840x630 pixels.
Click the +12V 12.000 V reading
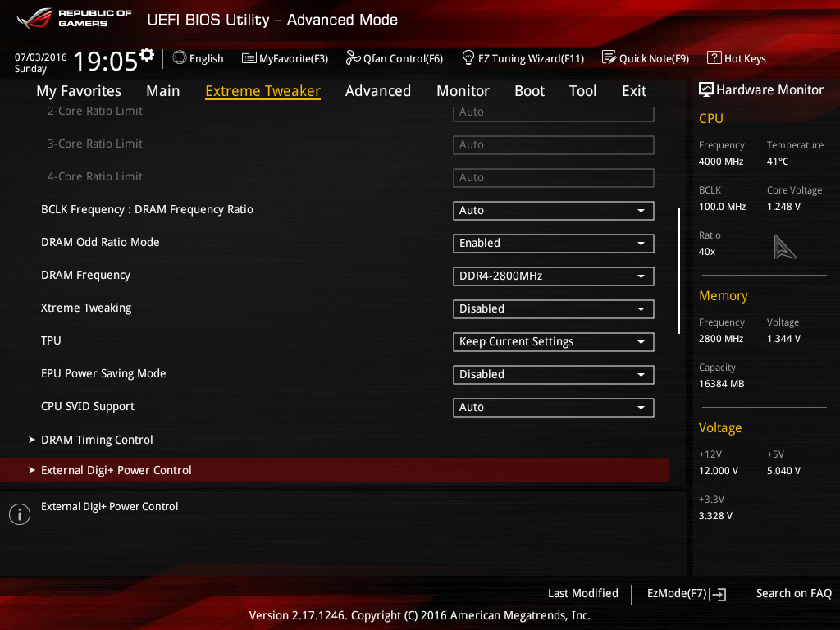tap(718, 471)
